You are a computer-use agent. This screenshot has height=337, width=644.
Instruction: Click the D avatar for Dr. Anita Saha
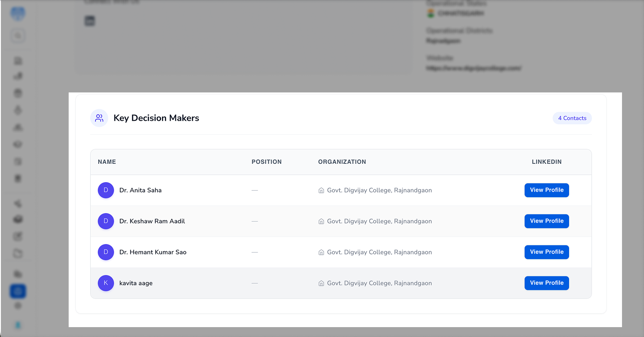click(106, 190)
